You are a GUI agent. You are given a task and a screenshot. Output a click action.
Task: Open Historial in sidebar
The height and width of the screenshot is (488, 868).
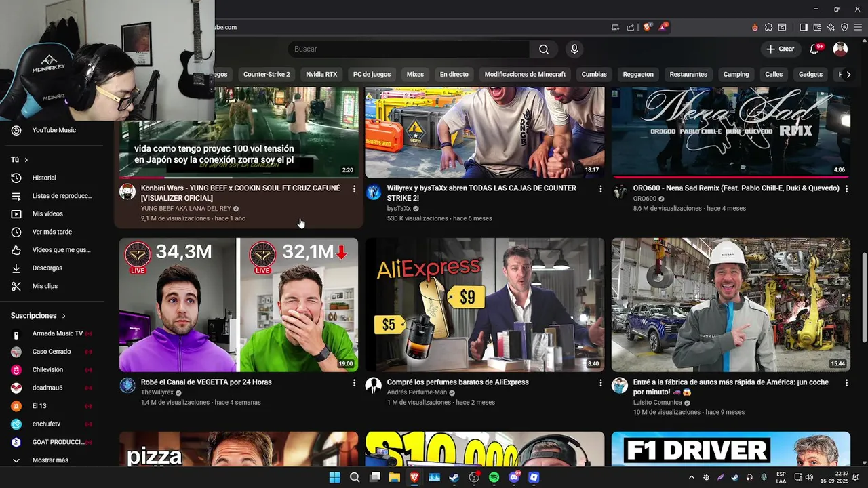coord(53,178)
